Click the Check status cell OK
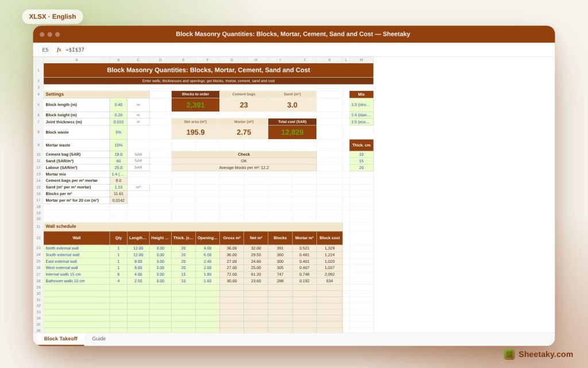 point(243,161)
